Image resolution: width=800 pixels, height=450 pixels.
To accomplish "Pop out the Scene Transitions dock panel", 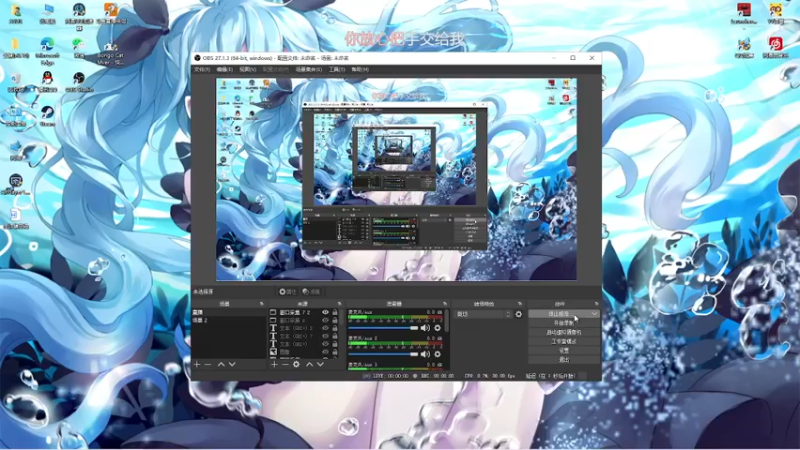I will click(520, 304).
